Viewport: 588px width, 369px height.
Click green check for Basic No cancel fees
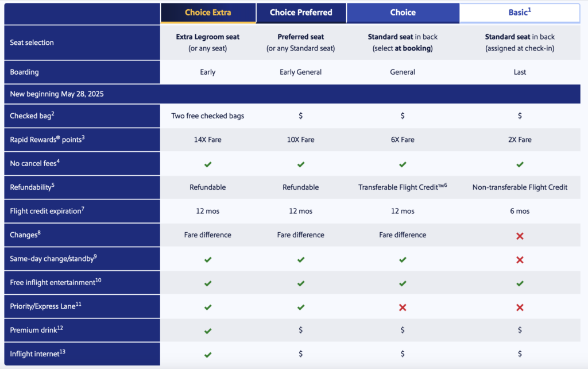[520, 164]
